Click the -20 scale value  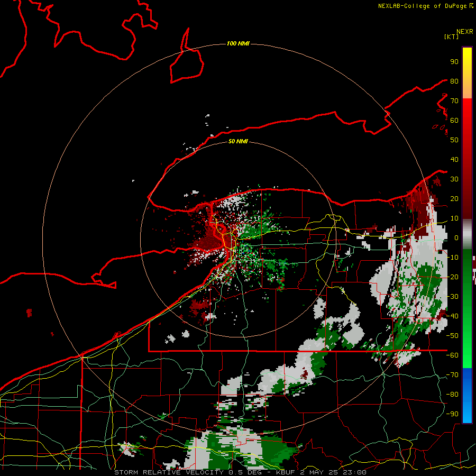point(452,277)
